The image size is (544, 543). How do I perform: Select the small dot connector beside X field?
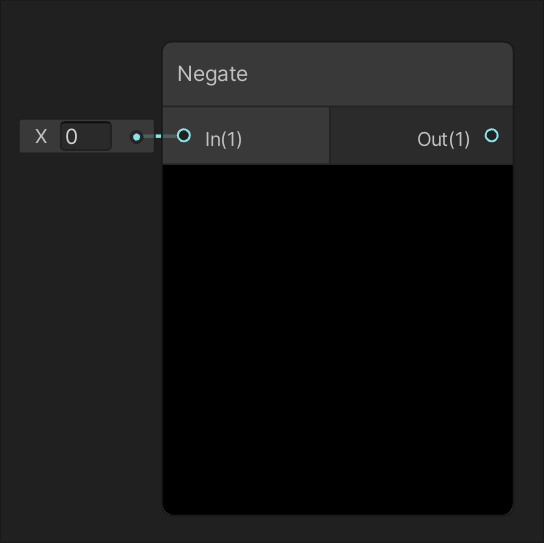point(136,137)
